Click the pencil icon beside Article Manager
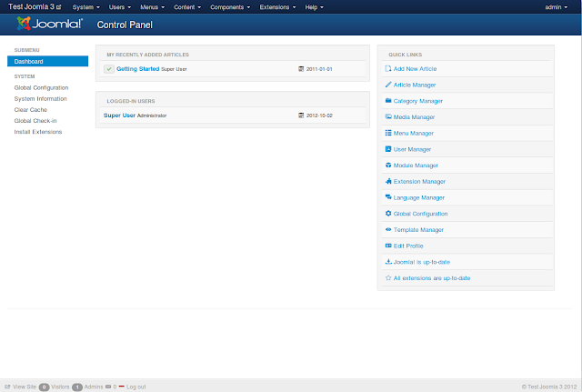The image size is (582, 392). pos(388,85)
